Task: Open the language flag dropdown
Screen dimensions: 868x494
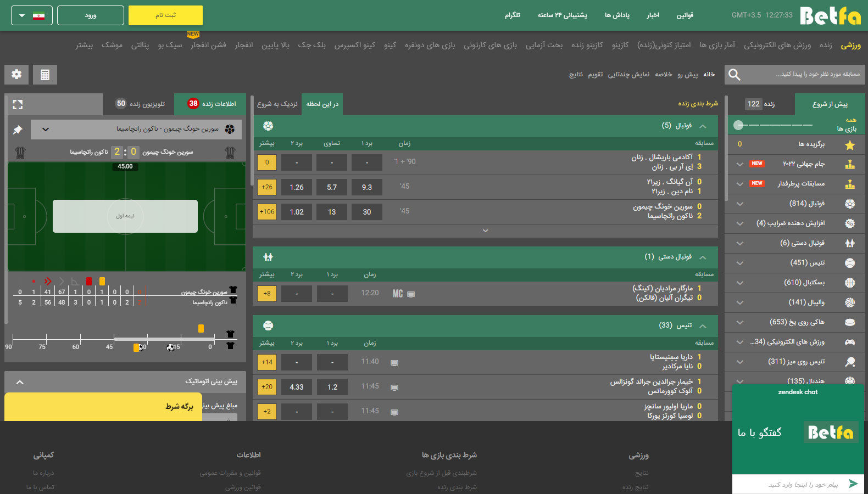Action: (32, 15)
